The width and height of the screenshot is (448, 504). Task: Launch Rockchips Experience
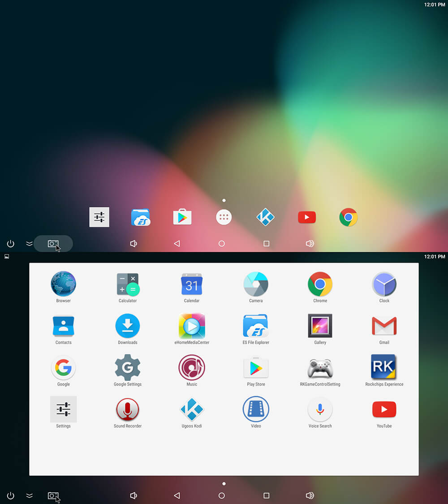pyautogui.click(x=384, y=367)
